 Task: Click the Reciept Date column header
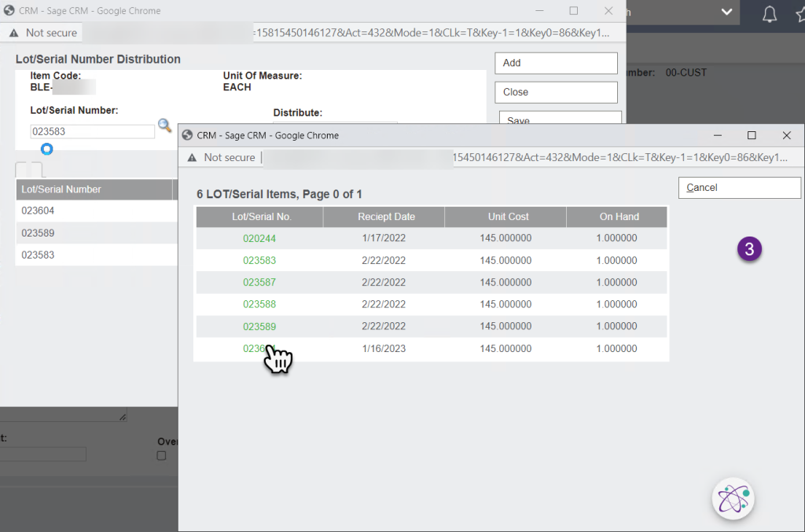coord(384,217)
